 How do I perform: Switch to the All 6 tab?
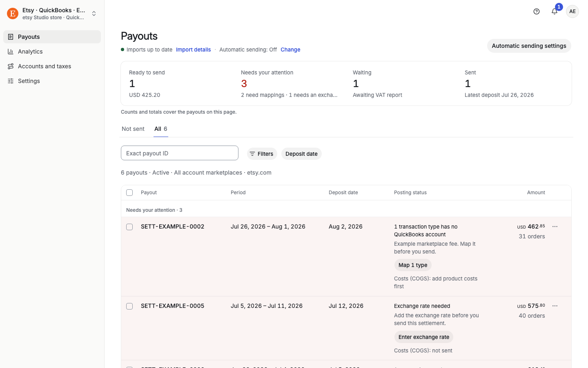[x=161, y=129]
